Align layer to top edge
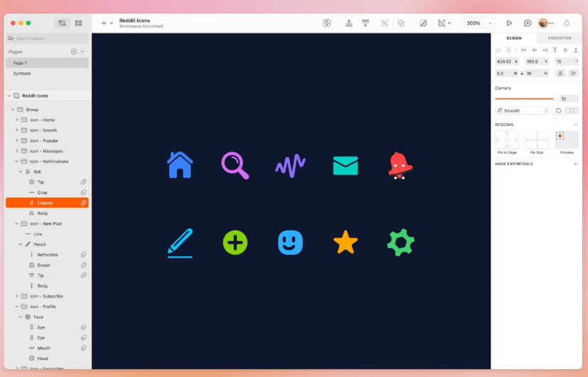Viewport: 588px width, 377px height. (555, 50)
